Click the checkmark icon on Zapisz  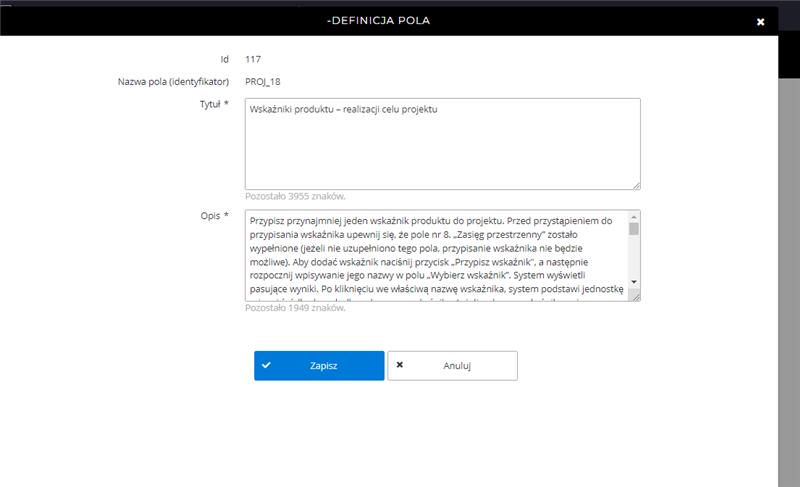(266, 366)
